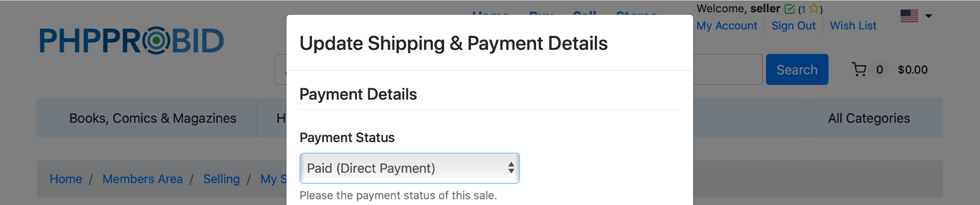Screen dimensions: 980x205
Task: Click the blue Search button
Action: (x=797, y=69)
